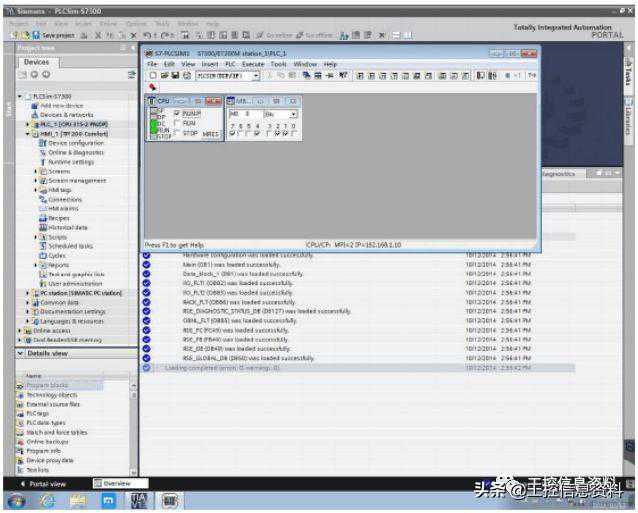Enable the RUN-P checkbox in CPU panel
This screenshot has height=513, width=638.
click(178, 114)
